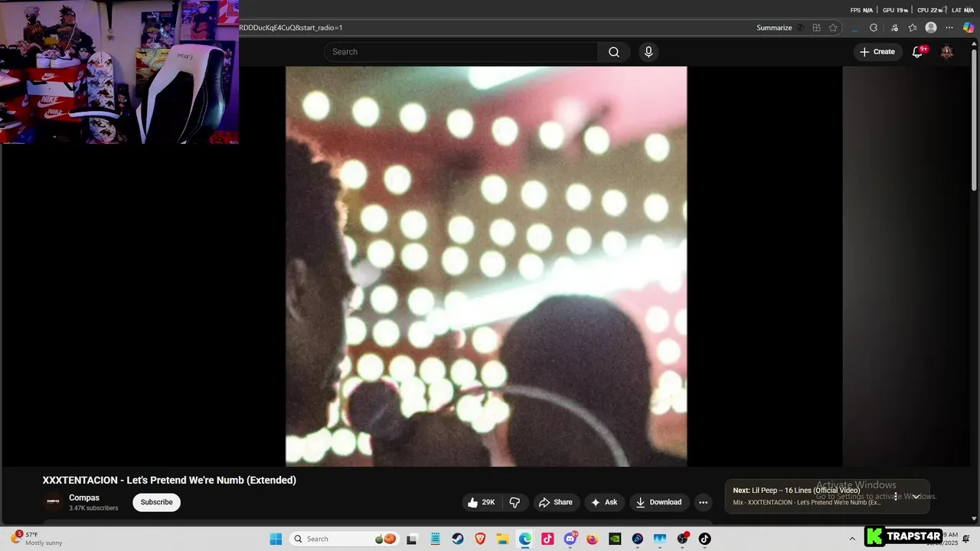This screenshot has height=551, width=980.
Task: Click the Compas channel avatar
Action: tap(53, 502)
